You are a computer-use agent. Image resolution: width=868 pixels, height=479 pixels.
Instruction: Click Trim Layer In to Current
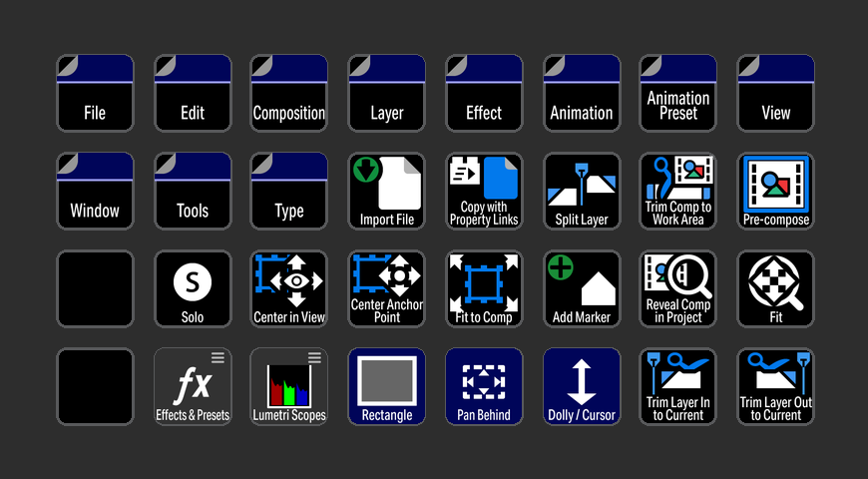point(678,386)
